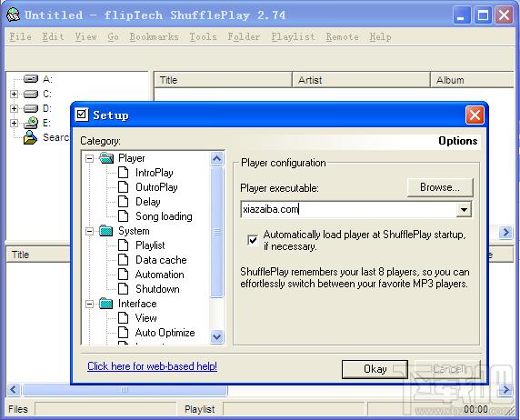Click the IntroPlay page icon
The width and height of the screenshot is (520, 420).
point(124,173)
